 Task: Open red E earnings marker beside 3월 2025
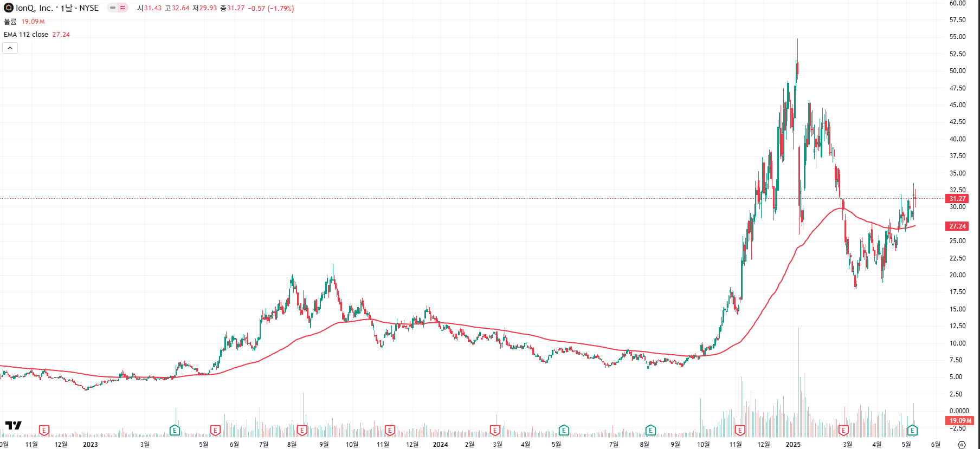tap(843, 430)
